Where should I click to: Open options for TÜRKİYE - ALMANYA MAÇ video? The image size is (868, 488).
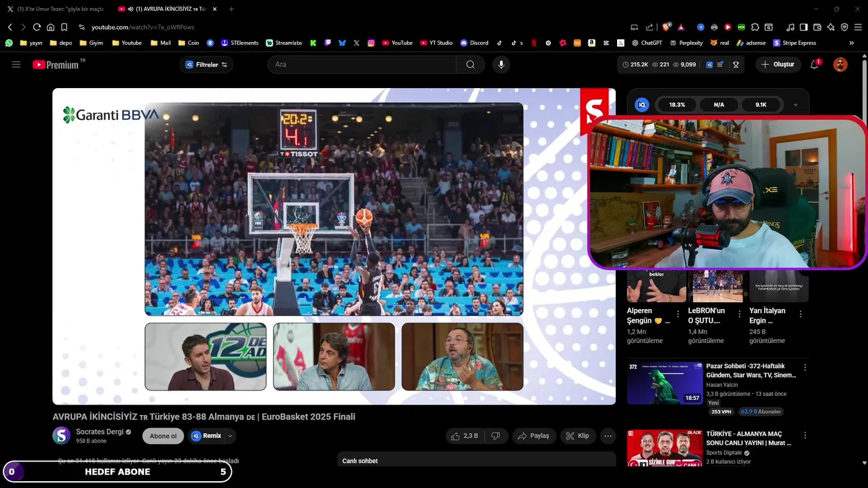805,435
